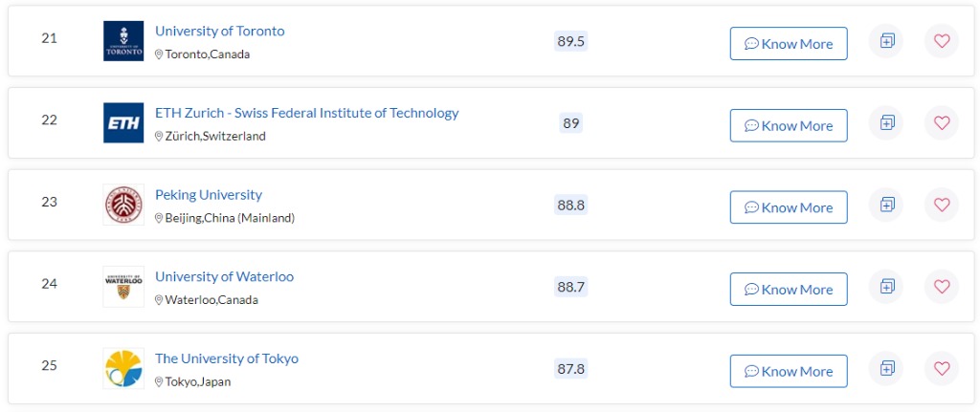
Task: Open the University of Toronto link
Action: coord(220,32)
